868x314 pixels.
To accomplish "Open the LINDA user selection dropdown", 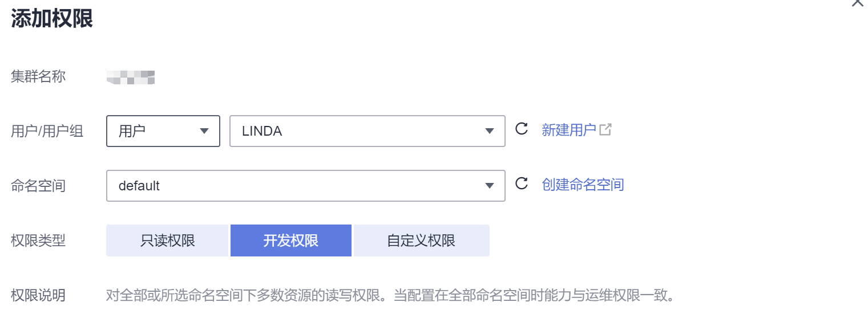I will tap(360, 131).
